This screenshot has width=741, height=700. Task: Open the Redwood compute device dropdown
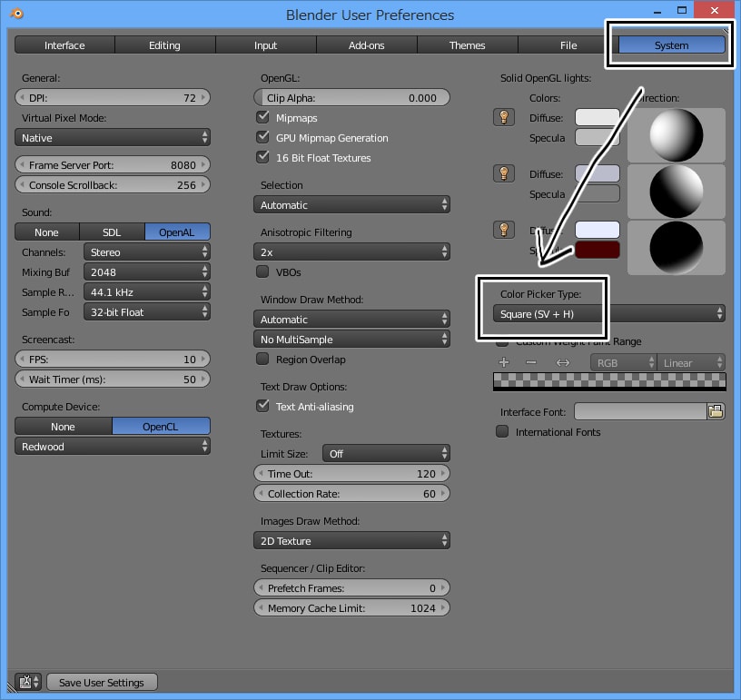pos(113,446)
